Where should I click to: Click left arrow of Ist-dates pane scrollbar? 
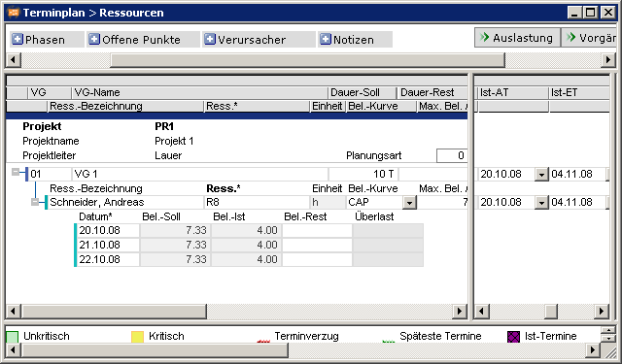click(x=482, y=312)
